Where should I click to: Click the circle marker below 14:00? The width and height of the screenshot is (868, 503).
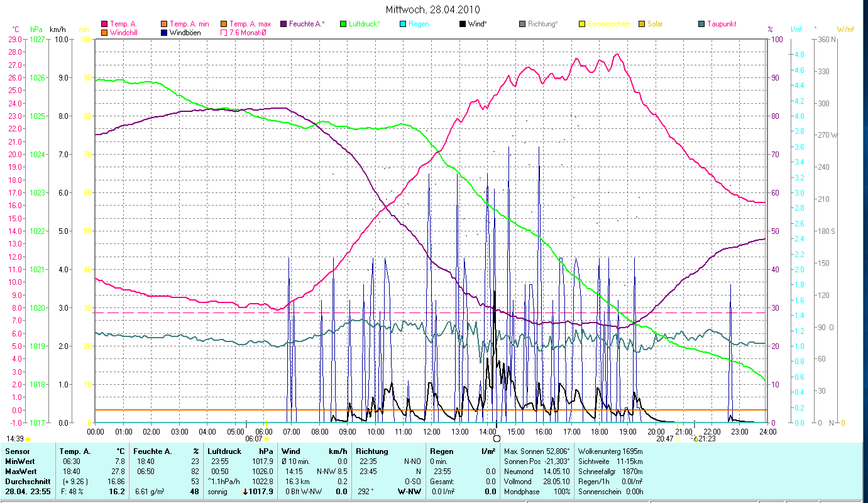[x=497, y=438]
